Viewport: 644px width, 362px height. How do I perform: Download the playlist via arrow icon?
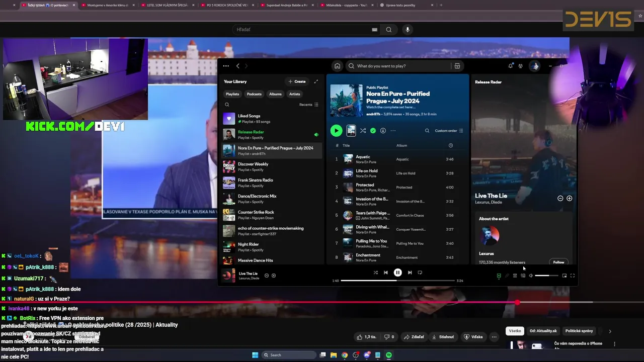383,131
